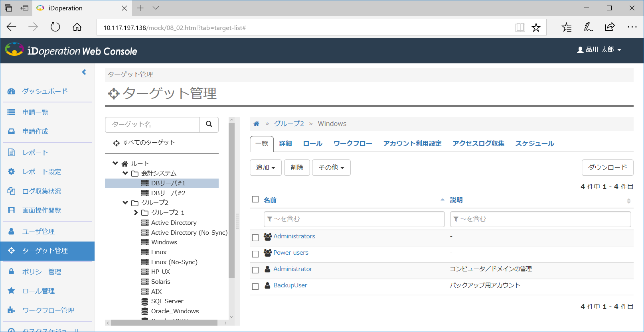Select DBサーバ#2 in the tree
This screenshot has width=644, height=332.
point(168,193)
